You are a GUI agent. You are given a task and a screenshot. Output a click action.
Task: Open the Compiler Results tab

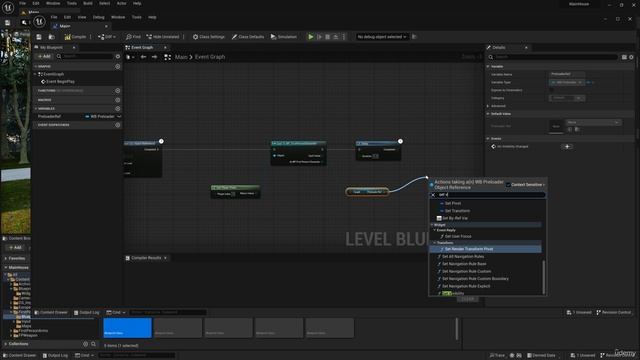click(x=146, y=258)
